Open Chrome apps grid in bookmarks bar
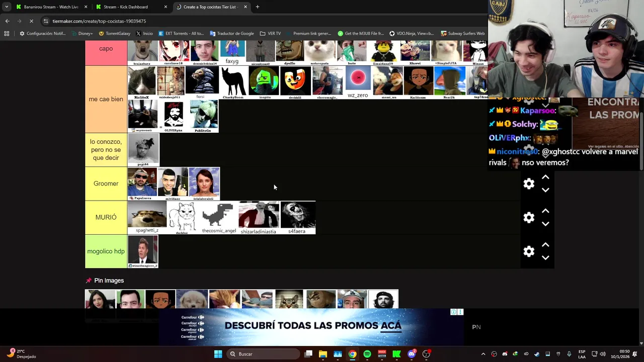Viewport: 644px width, 362px height. tap(7, 34)
